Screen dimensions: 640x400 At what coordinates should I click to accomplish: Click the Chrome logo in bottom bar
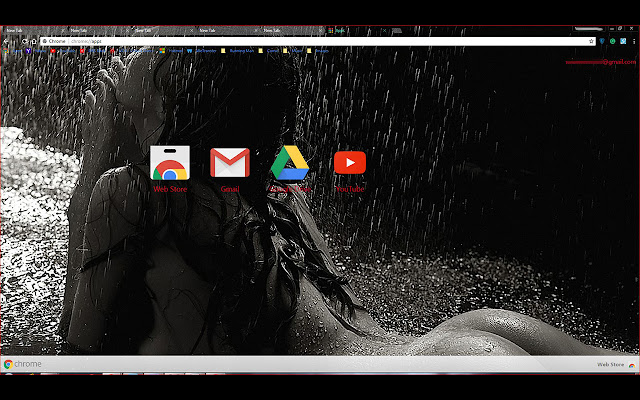22,364
